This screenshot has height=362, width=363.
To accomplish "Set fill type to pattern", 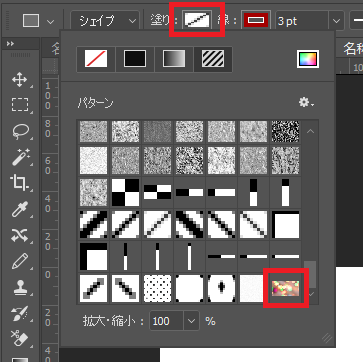I will [213, 59].
